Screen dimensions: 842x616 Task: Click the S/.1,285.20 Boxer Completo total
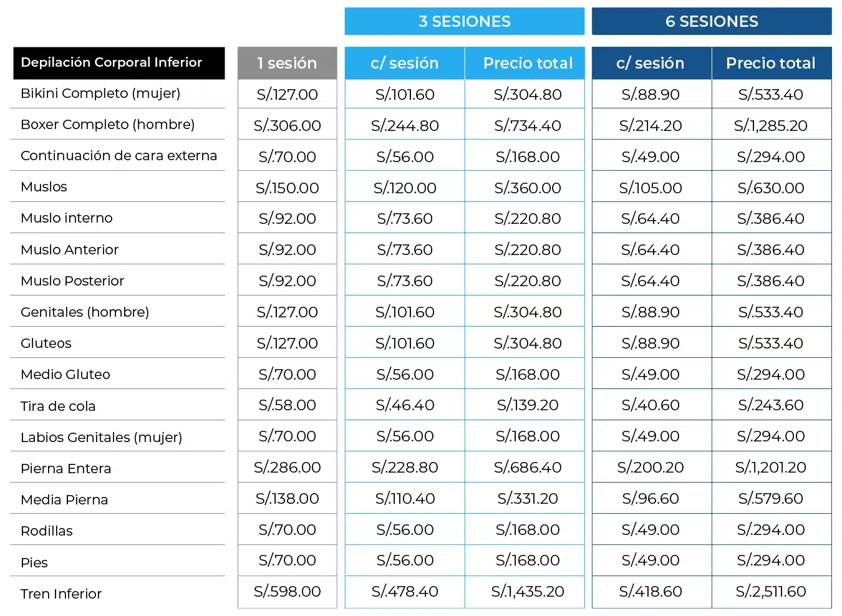tap(771, 126)
